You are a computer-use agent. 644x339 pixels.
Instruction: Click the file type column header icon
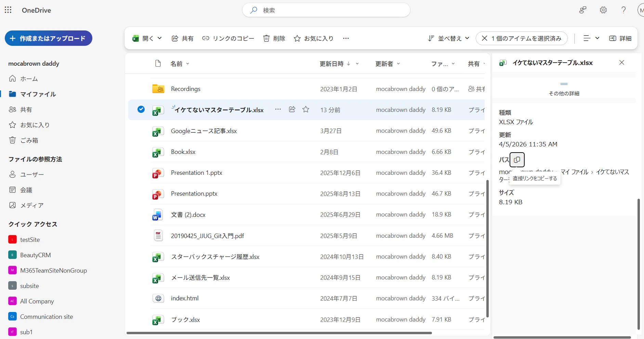(158, 64)
